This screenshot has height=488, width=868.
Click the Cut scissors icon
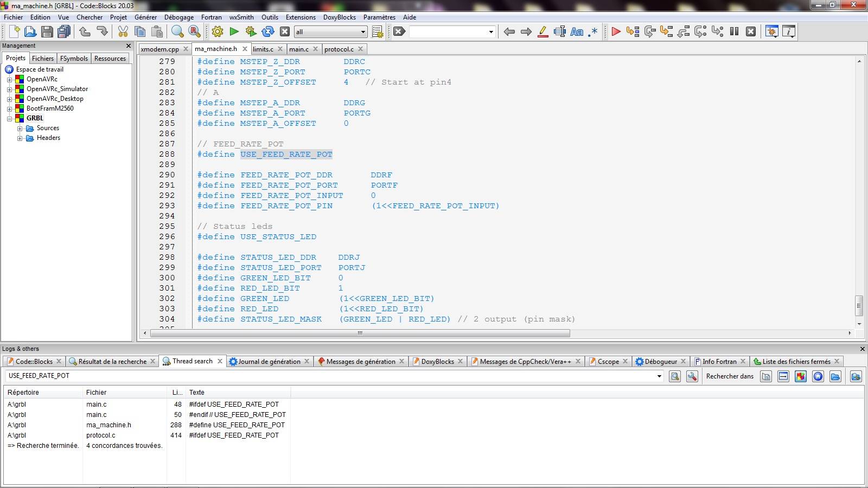click(x=123, y=31)
